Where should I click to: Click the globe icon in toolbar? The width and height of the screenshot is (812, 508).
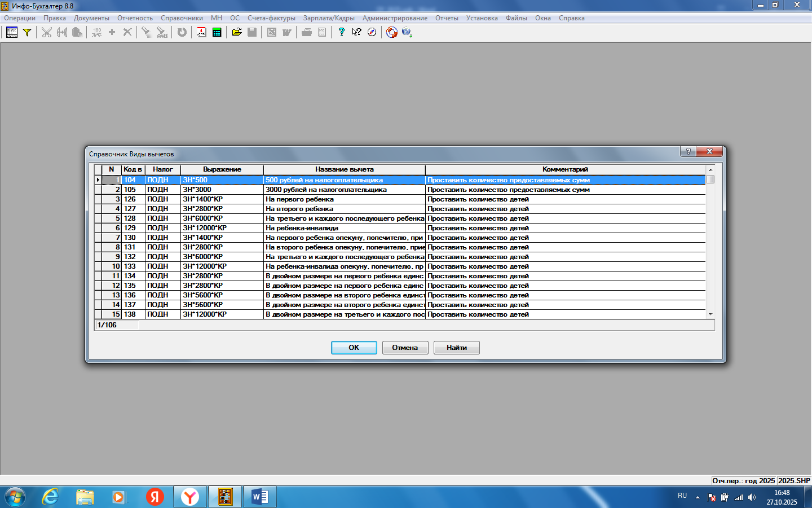click(407, 32)
